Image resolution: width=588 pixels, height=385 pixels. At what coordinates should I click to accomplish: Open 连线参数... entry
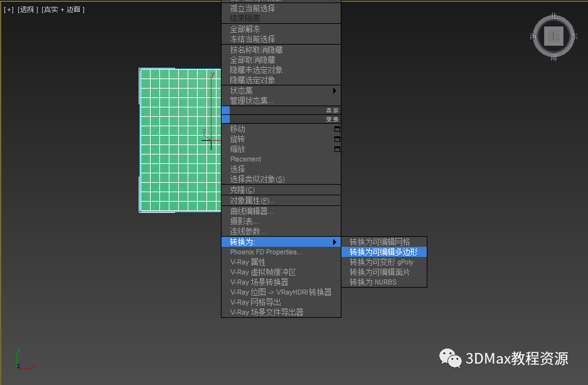point(281,232)
